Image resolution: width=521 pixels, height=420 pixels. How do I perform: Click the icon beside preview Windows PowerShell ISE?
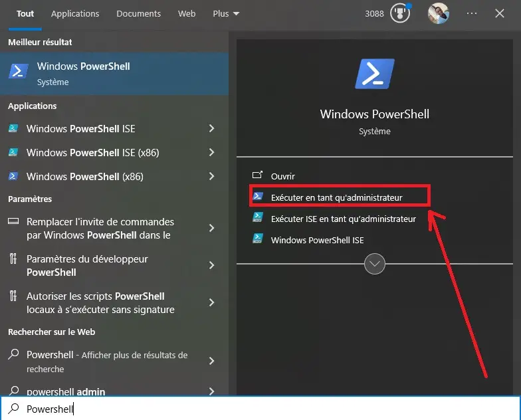(x=258, y=239)
